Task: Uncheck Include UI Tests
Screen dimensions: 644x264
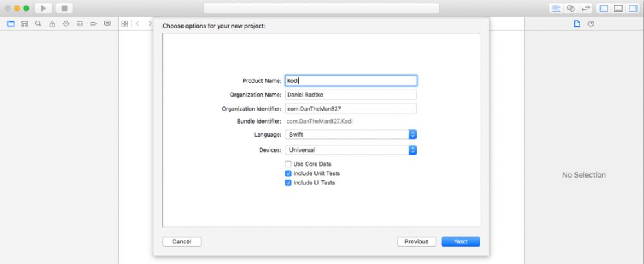Action: pos(288,182)
